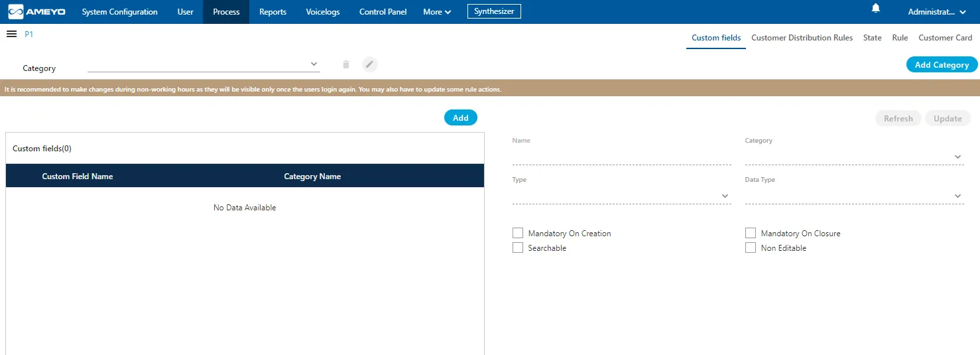Open the Reports menu

tap(273, 12)
